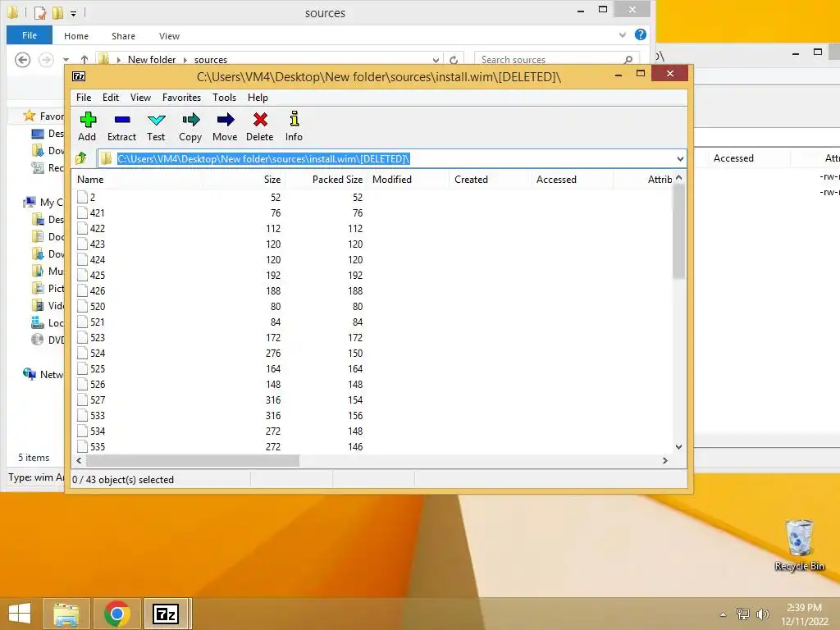This screenshot has height=630, width=840.
Task: Click Explorer's Up folder arrow
Action: point(84,59)
